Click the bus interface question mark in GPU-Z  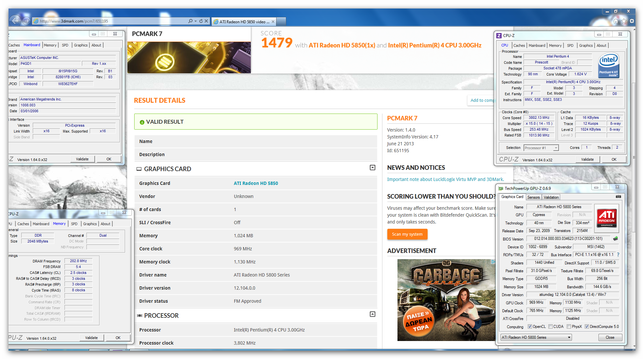[618, 255]
